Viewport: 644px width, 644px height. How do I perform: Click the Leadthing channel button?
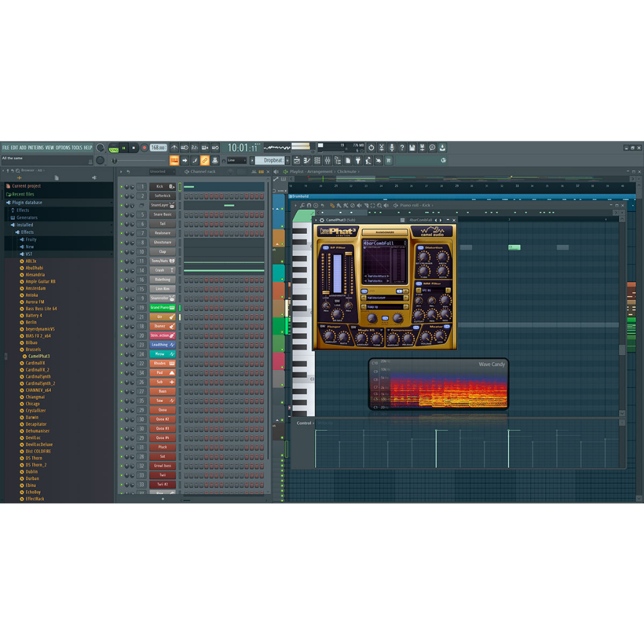coord(163,345)
